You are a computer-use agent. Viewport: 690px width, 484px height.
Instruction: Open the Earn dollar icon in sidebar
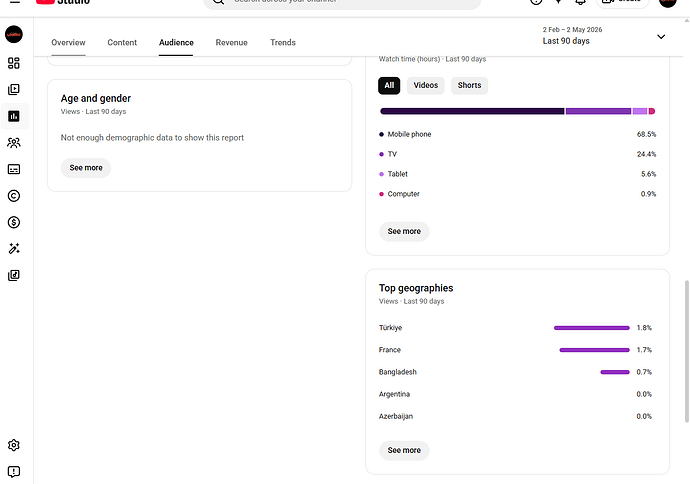[x=14, y=222]
